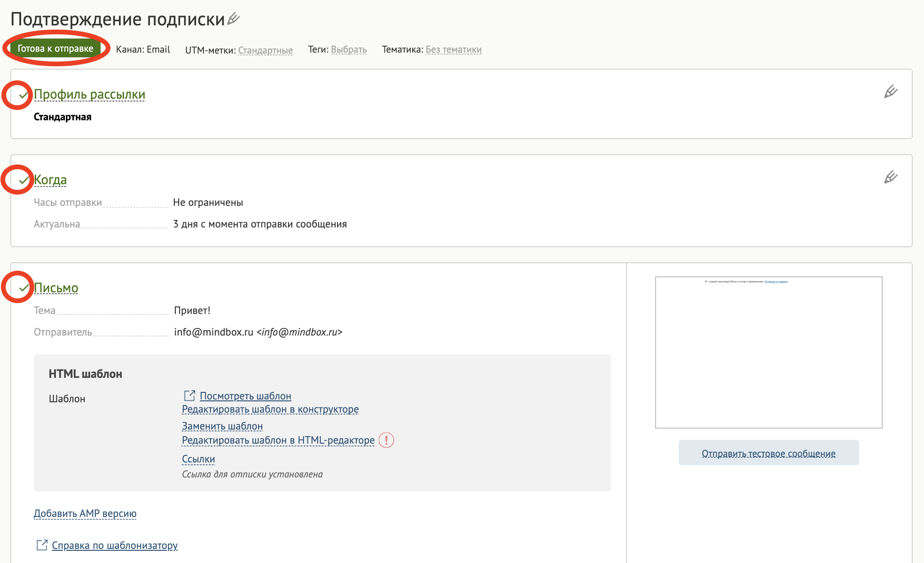Change the topic Без тематики

pos(454,49)
